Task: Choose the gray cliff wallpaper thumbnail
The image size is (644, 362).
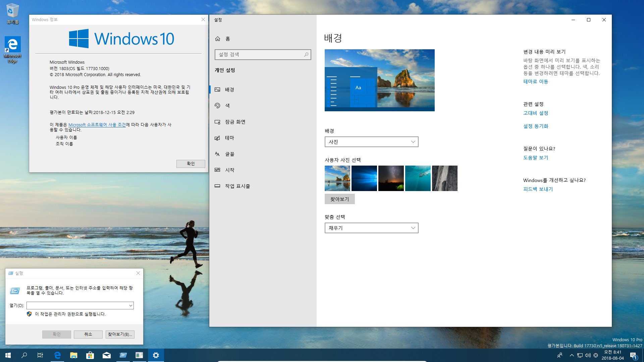Action: (445, 178)
